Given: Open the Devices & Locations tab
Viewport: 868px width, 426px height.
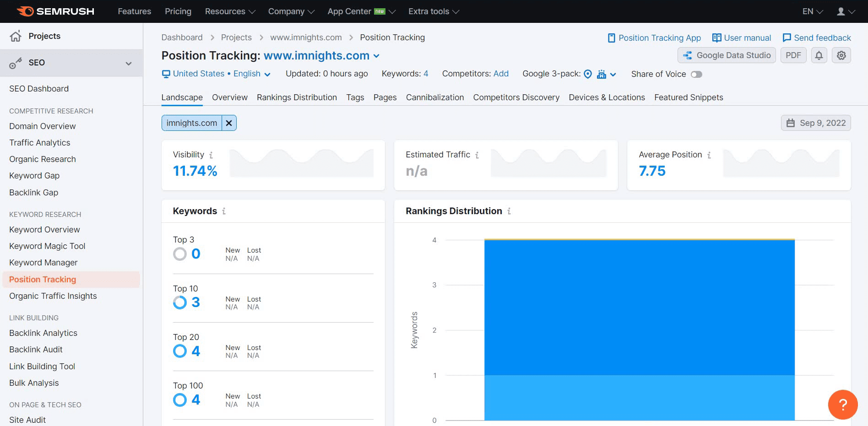Looking at the screenshot, I should click(x=607, y=97).
